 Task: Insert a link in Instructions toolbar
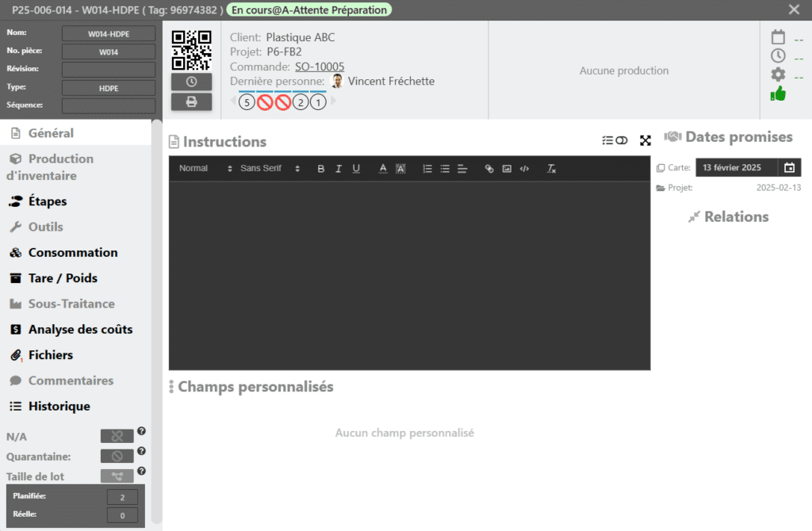[x=489, y=169]
